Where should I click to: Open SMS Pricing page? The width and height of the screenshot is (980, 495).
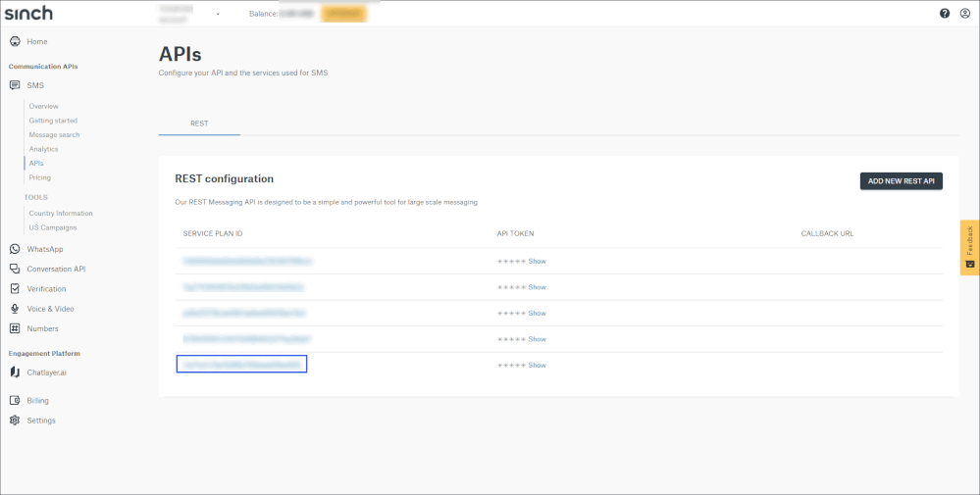click(40, 177)
